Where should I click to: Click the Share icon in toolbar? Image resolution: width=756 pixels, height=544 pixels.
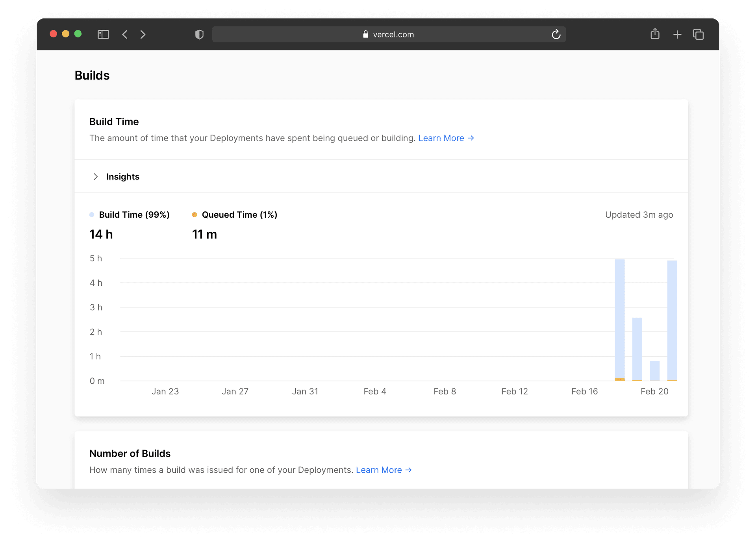pyautogui.click(x=655, y=34)
